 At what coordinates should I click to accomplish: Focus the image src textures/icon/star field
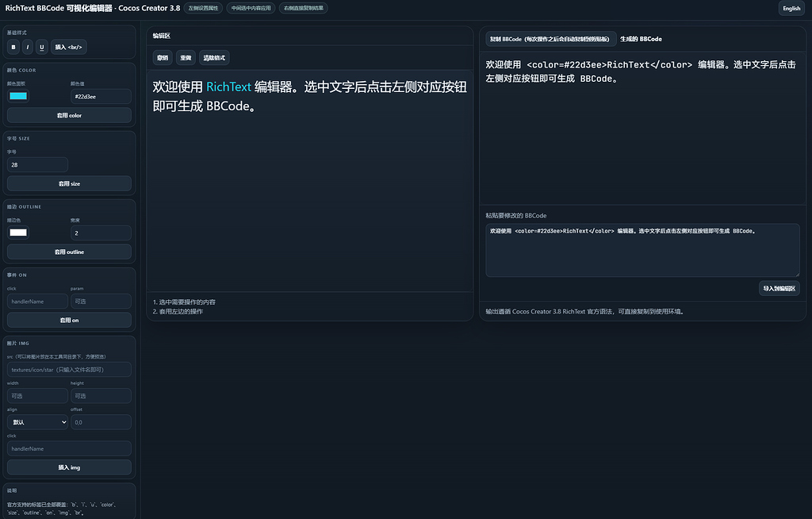click(x=69, y=370)
